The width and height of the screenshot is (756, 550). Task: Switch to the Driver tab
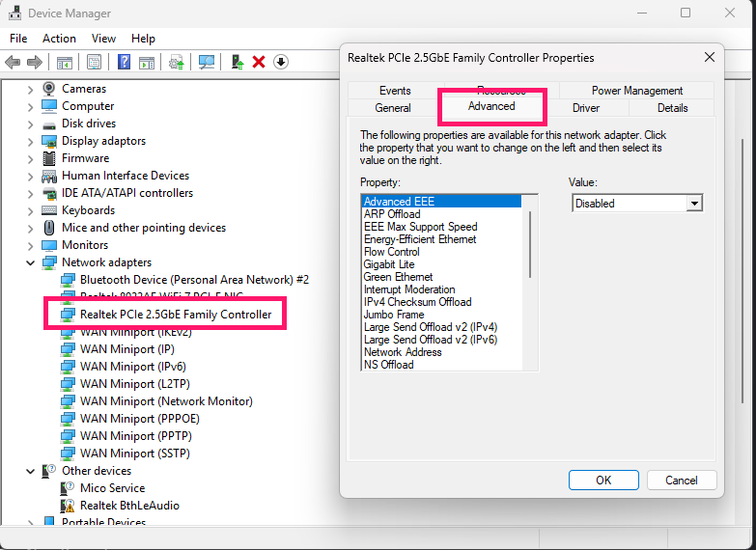(586, 108)
